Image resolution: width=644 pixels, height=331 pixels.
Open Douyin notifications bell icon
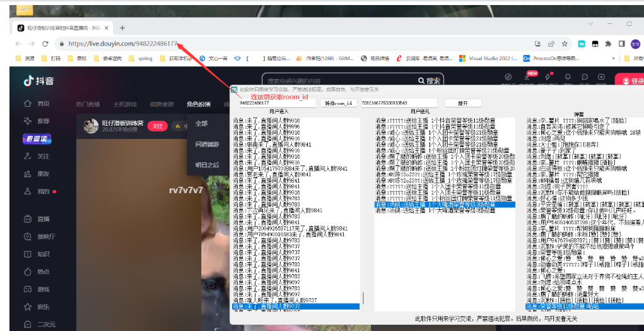568,77
